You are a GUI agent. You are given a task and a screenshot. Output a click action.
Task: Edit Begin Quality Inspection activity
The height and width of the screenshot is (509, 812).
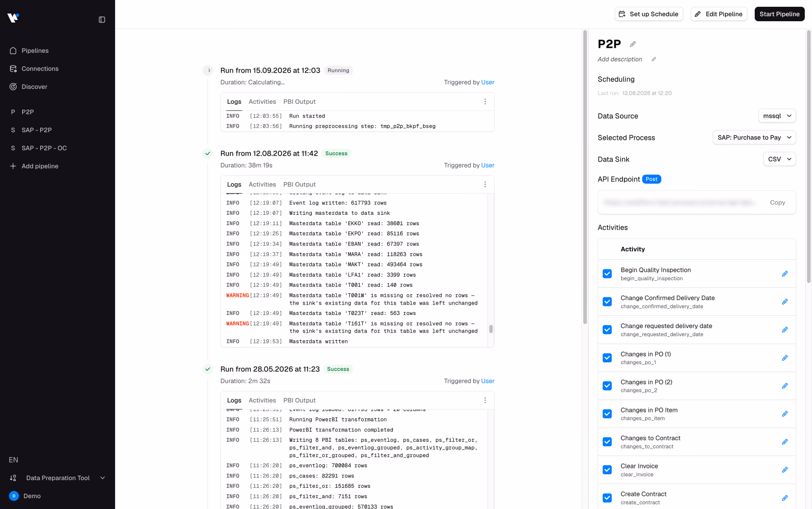[x=785, y=274]
